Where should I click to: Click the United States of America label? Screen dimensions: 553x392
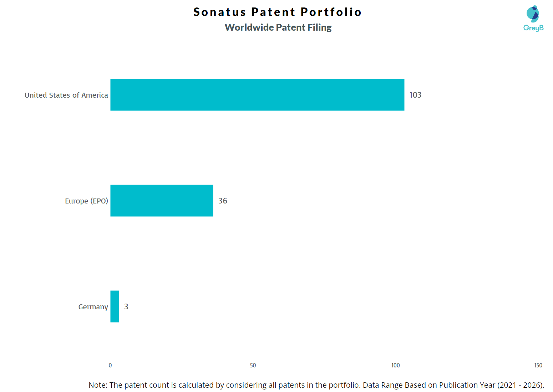point(66,95)
